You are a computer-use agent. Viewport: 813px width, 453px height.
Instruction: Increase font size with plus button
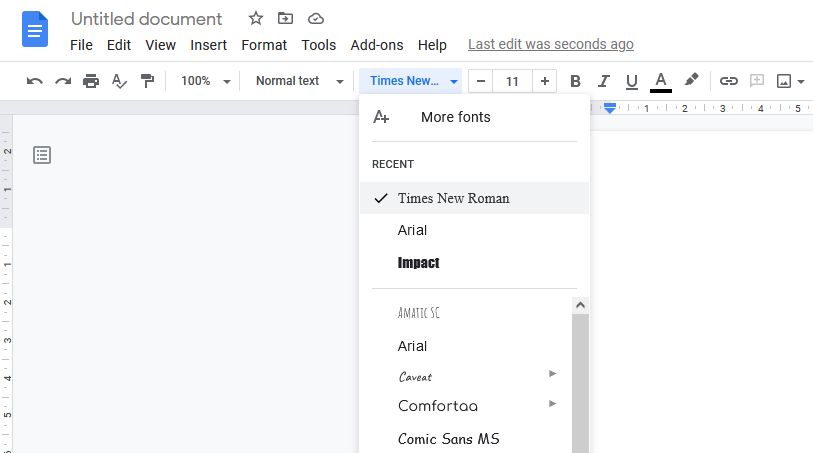pyautogui.click(x=544, y=81)
